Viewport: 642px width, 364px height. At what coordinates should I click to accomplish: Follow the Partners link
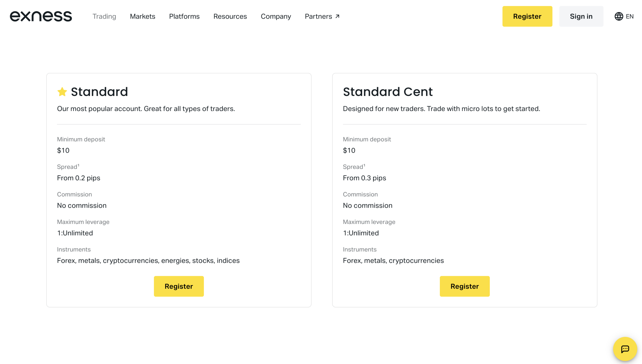[x=318, y=16]
